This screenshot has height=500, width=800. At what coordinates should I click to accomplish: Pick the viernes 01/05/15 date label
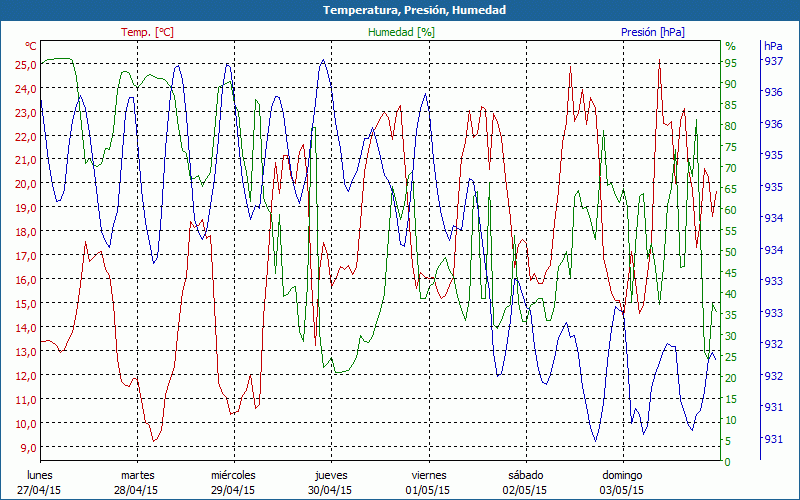[428, 483]
